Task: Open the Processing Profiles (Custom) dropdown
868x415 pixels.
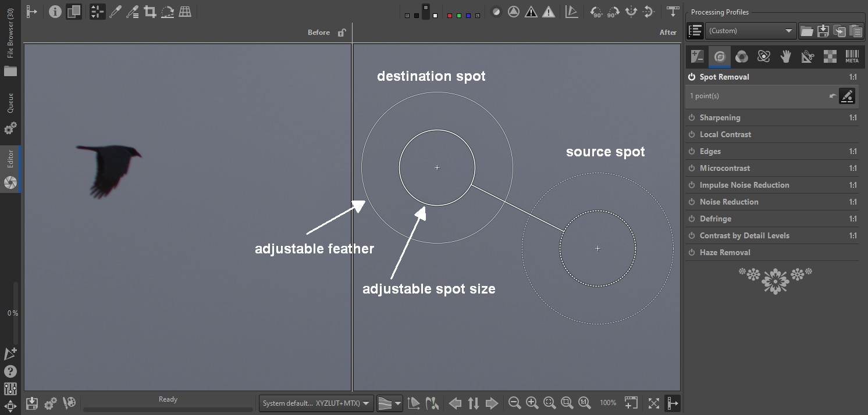Action: pyautogui.click(x=750, y=31)
